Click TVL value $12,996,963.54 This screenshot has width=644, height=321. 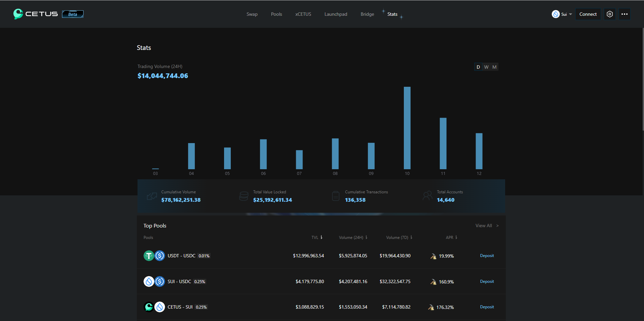[x=308, y=256]
